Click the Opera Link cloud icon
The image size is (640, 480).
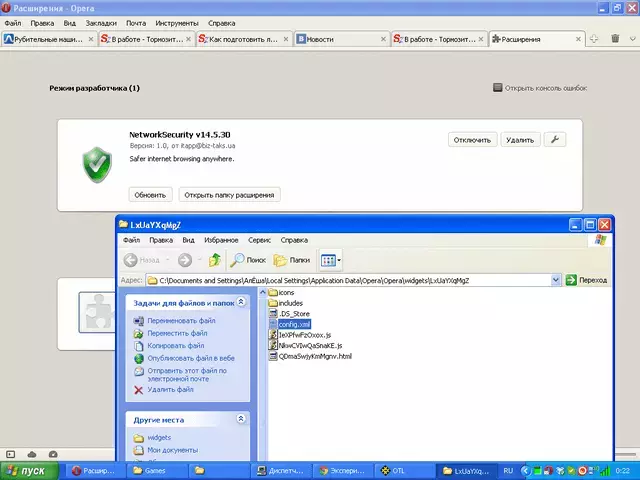[x=32, y=454]
